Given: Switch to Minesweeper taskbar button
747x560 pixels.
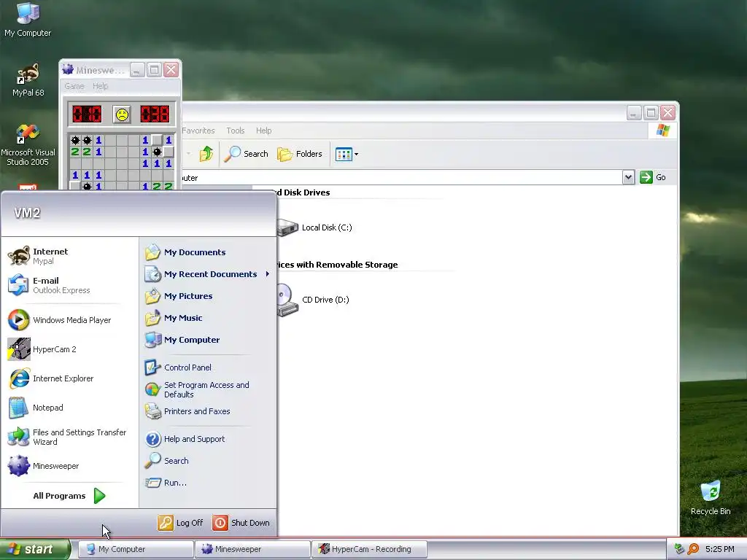Looking at the screenshot, I should 252,549.
